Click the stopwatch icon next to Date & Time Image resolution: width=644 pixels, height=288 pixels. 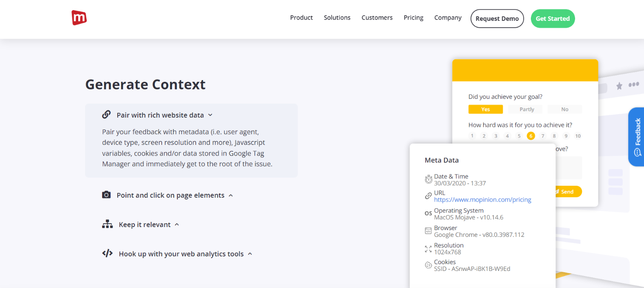[x=428, y=180]
